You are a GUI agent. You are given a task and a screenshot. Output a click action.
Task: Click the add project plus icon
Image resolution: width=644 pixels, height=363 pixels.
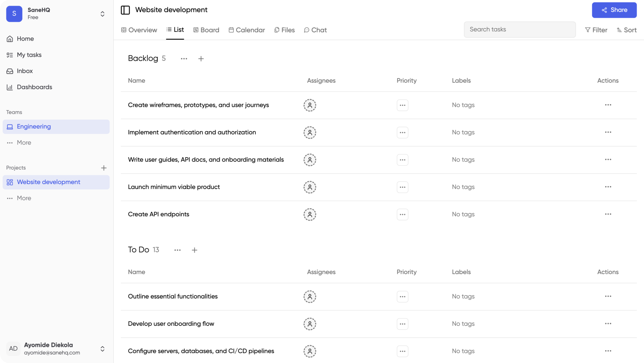(x=104, y=168)
